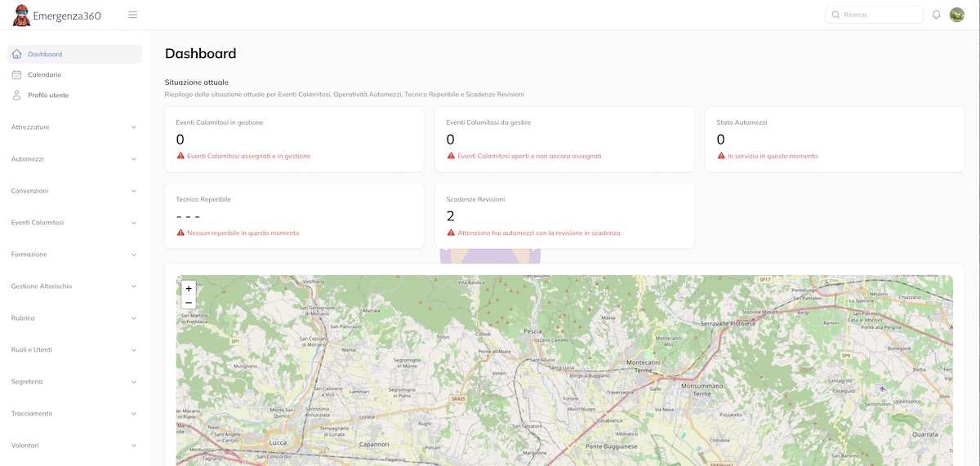The width and height of the screenshot is (980, 466).
Task: Click the Ricerca search field
Action: [x=880, y=15]
